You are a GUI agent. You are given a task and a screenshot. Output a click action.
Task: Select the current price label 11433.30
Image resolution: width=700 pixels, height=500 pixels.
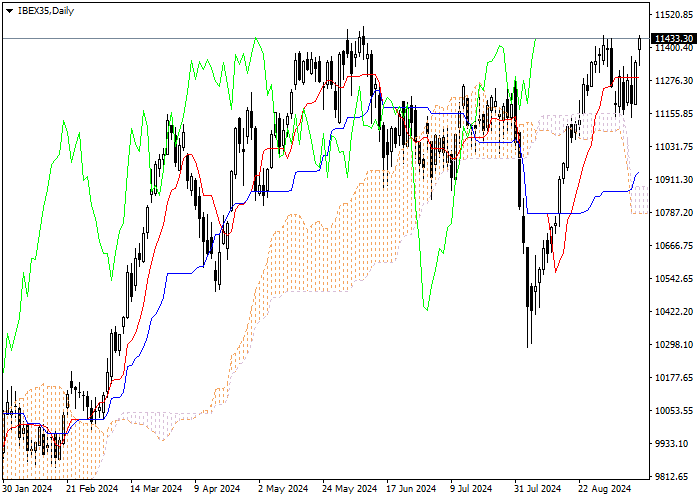(x=674, y=39)
